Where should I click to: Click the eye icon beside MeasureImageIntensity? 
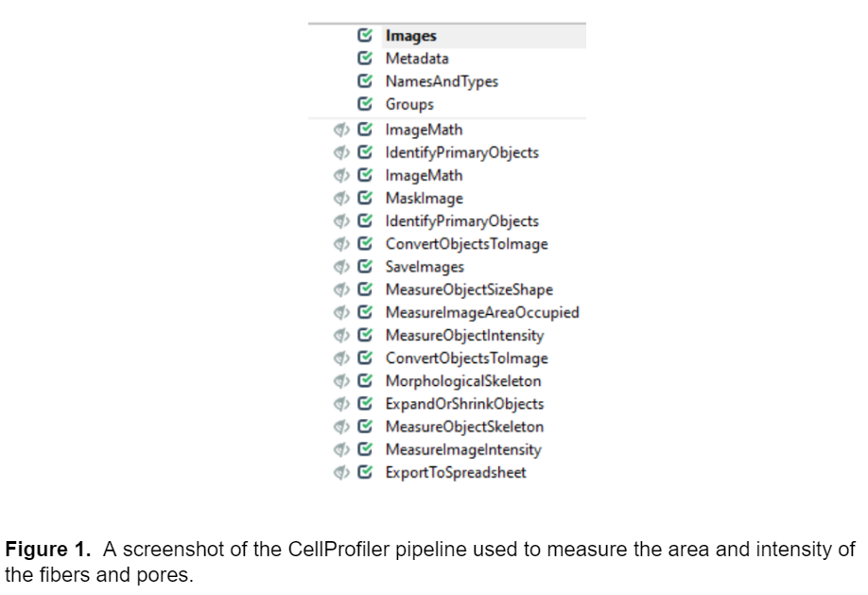tap(342, 450)
